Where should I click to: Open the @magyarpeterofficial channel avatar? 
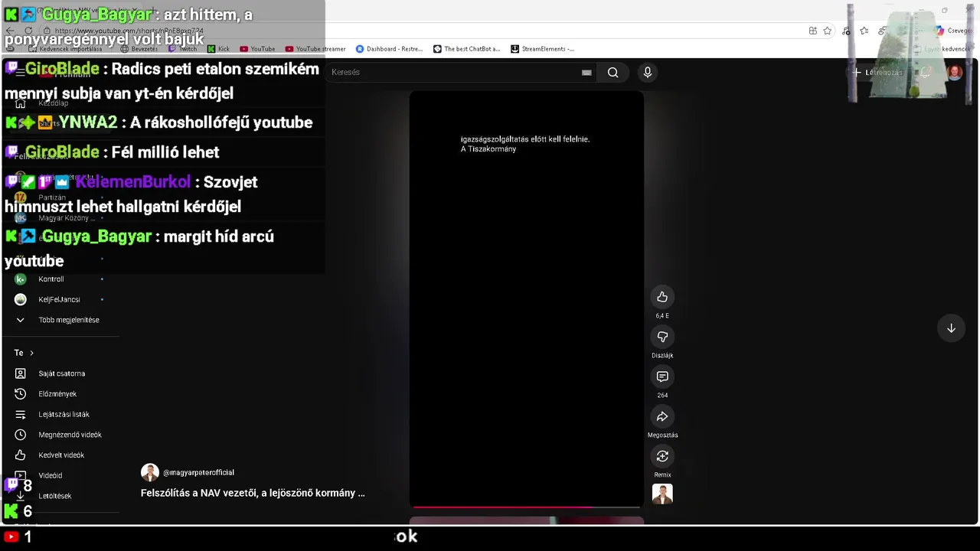coord(149,472)
